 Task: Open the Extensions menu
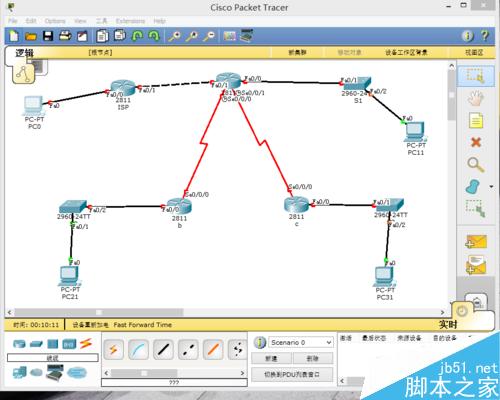tap(130, 21)
